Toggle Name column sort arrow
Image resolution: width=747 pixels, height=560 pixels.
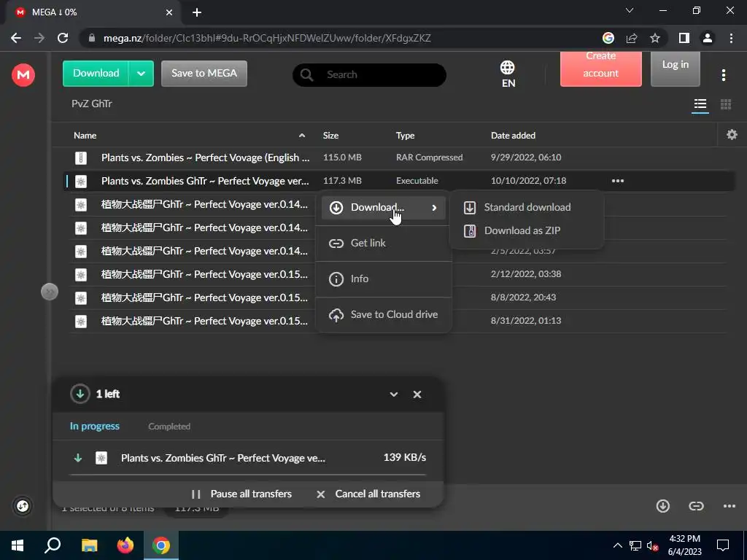point(301,135)
